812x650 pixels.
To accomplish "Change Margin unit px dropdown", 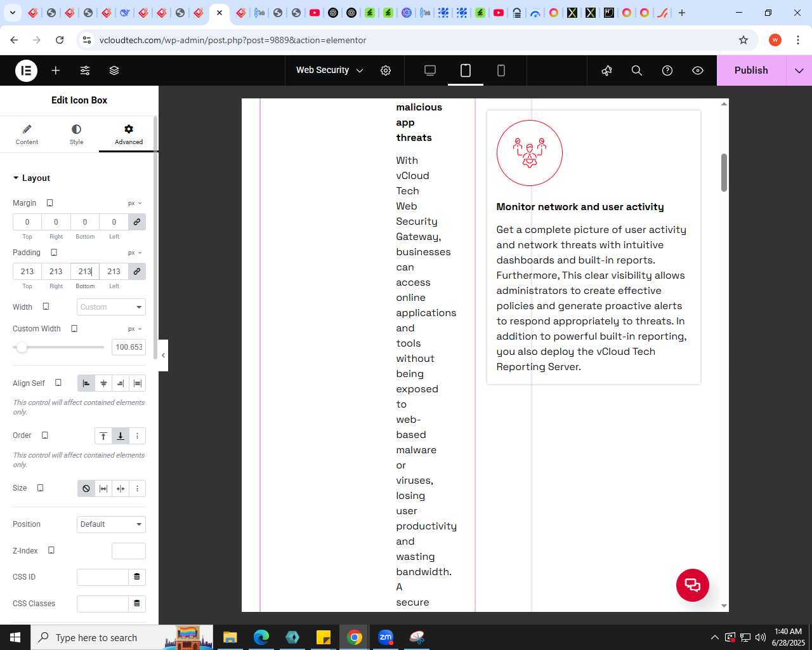I will point(135,203).
